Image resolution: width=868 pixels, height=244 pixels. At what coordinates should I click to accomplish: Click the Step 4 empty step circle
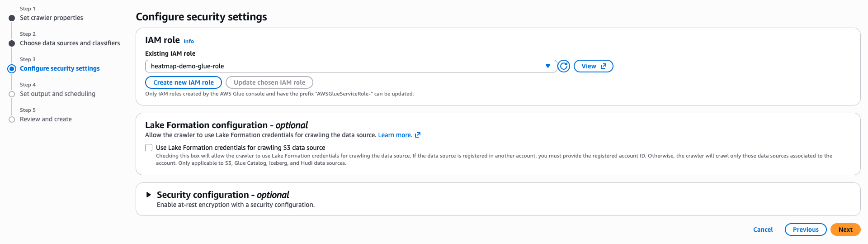pyautogui.click(x=12, y=94)
